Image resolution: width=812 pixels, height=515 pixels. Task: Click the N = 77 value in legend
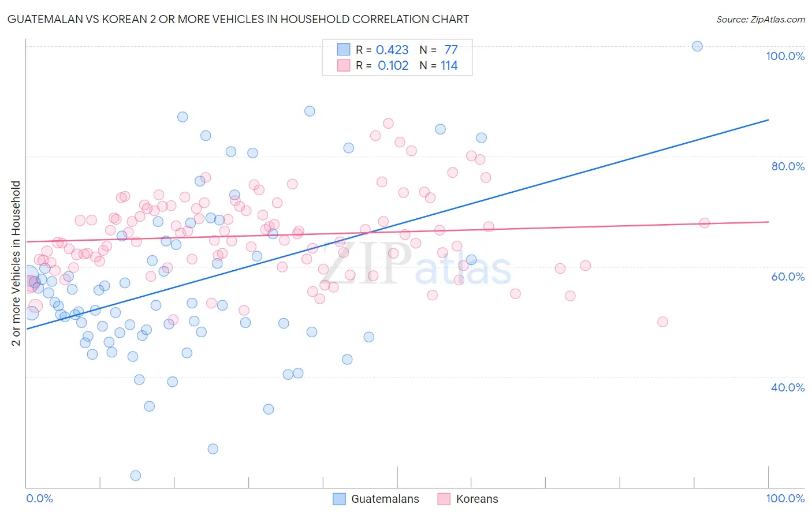(x=439, y=50)
